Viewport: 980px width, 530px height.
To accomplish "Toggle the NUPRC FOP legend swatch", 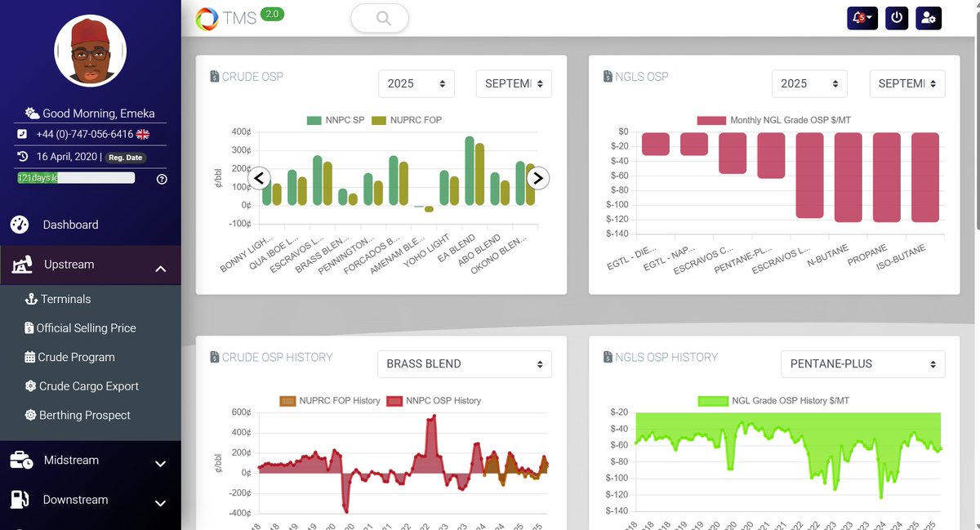I will tap(379, 120).
